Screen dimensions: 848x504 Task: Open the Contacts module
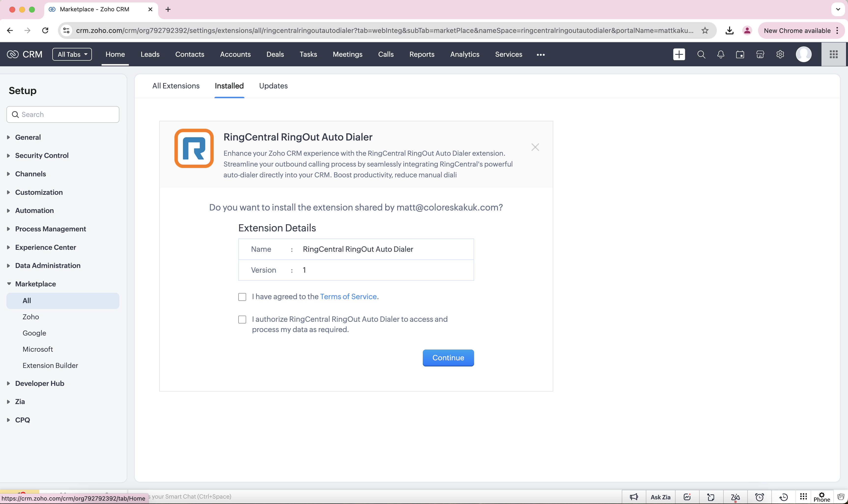190,54
